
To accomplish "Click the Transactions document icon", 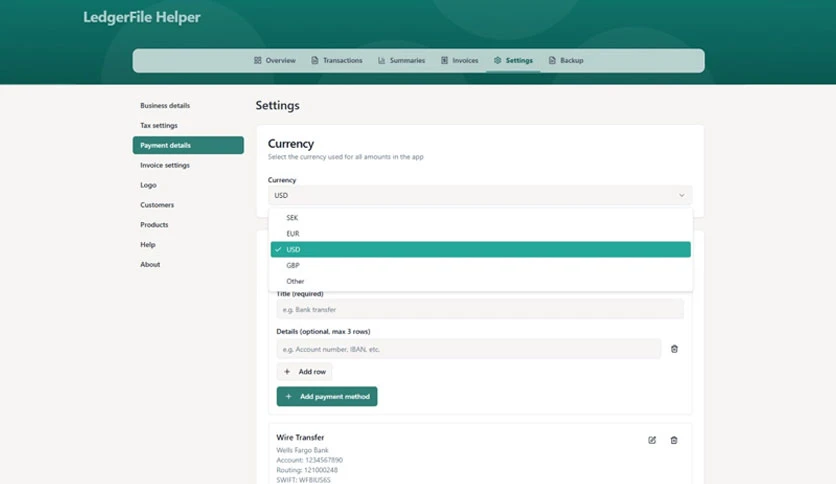I will pos(315,60).
